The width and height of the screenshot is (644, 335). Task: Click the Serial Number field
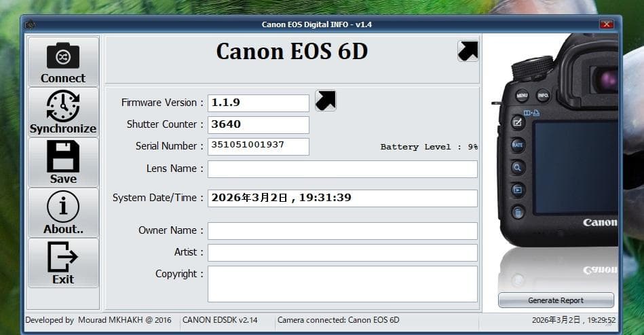(259, 146)
